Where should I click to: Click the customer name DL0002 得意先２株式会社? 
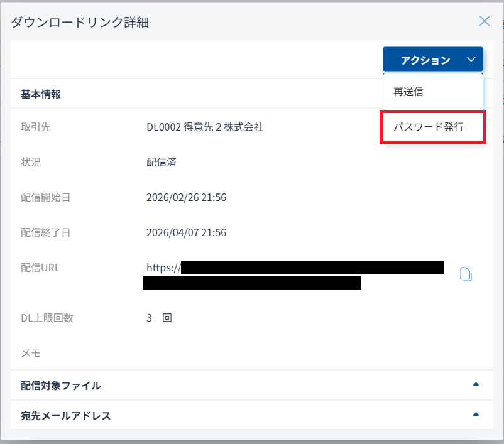point(205,127)
